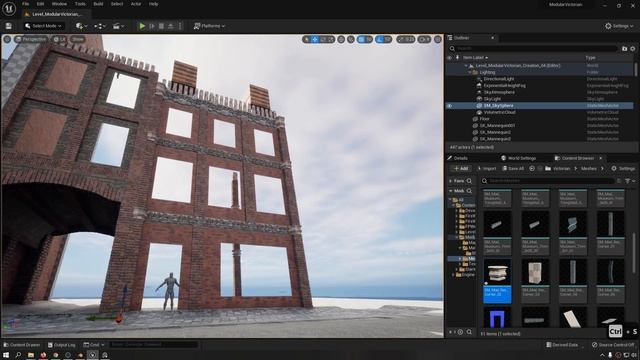The height and width of the screenshot is (360, 640).
Task: Click the Add button in Content Browser
Action: (x=461, y=169)
